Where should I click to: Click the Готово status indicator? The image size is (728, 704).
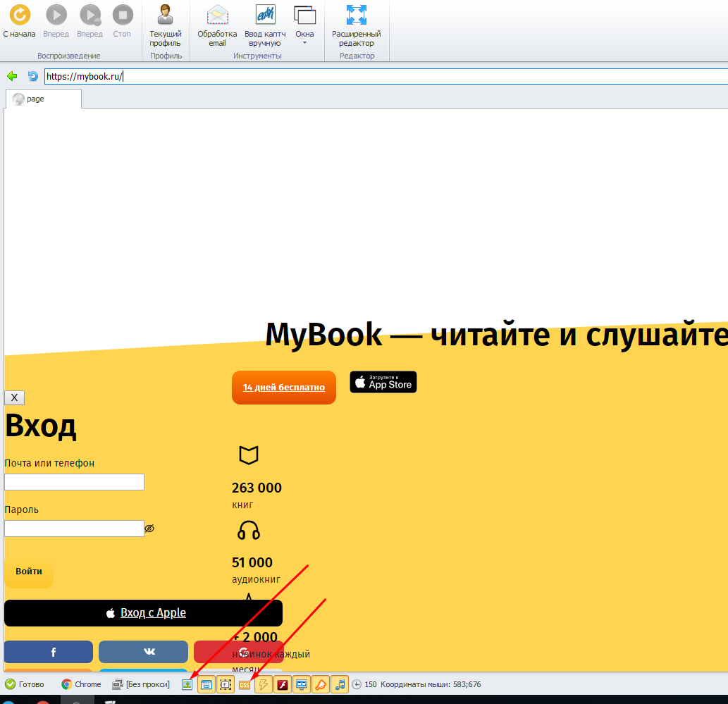pos(25,684)
